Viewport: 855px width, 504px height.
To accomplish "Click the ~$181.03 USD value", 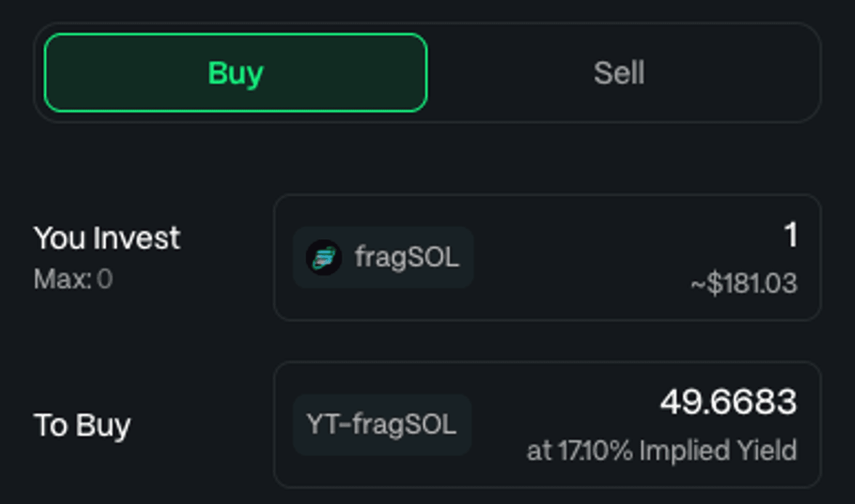I will click(744, 283).
